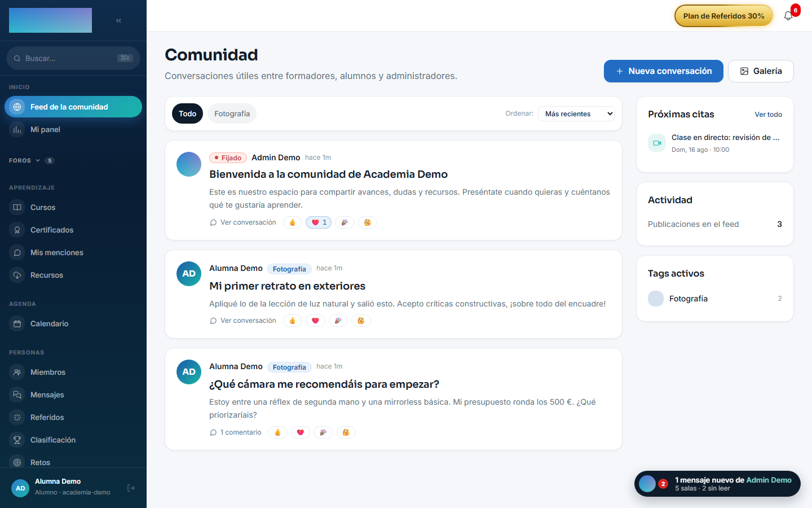812x508 pixels.
Task: Click the Fotografía tag color circle in Tags activos
Action: click(x=656, y=299)
